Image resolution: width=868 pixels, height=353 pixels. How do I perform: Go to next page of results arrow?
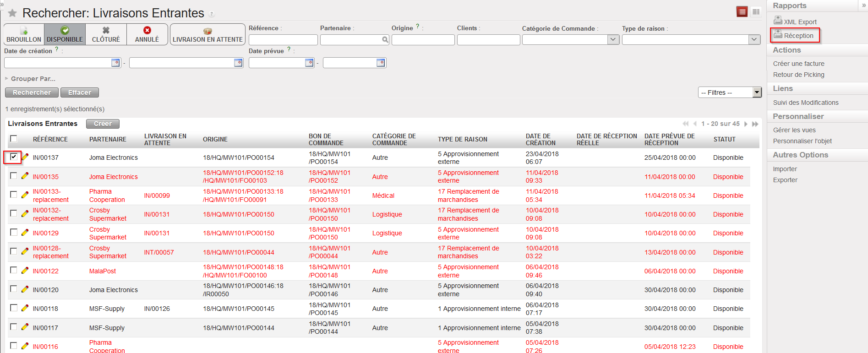point(746,124)
